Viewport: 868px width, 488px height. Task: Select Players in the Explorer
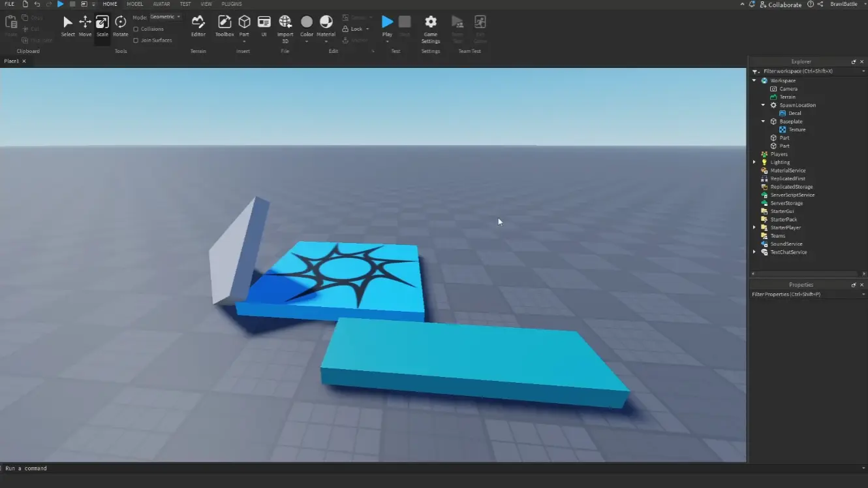point(779,154)
